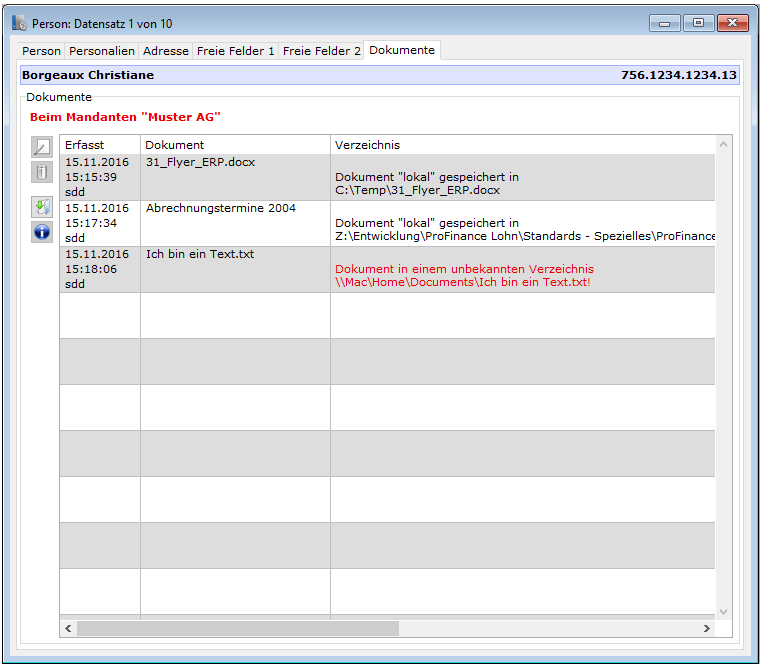Maximize the Person window
Image resolution: width=766 pixels, height=670 pixels.
[x=698, y=23]
